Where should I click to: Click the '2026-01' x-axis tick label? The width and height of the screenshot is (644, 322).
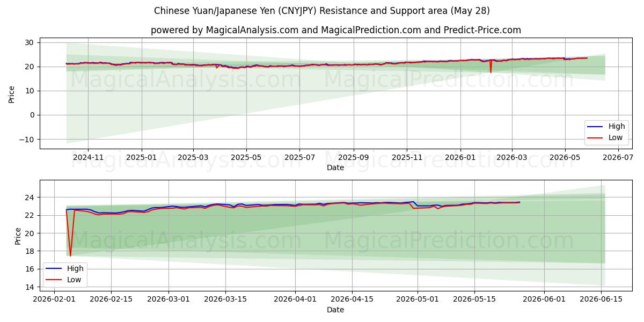click(460, 157)
